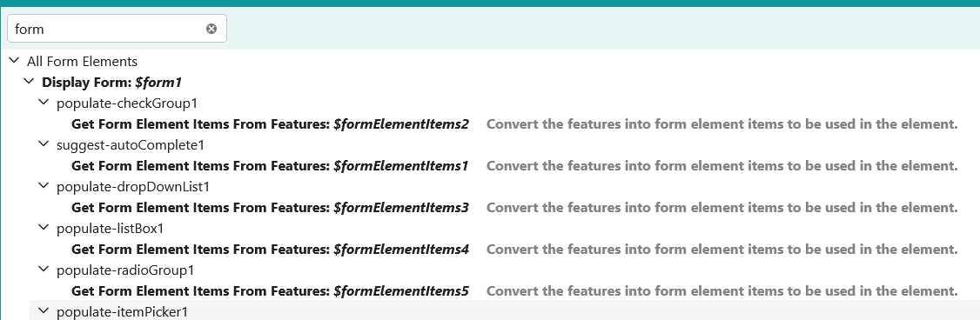Select the populate-listBox1 label
Screen dimensions: 980x320
(x=110, y=229)
